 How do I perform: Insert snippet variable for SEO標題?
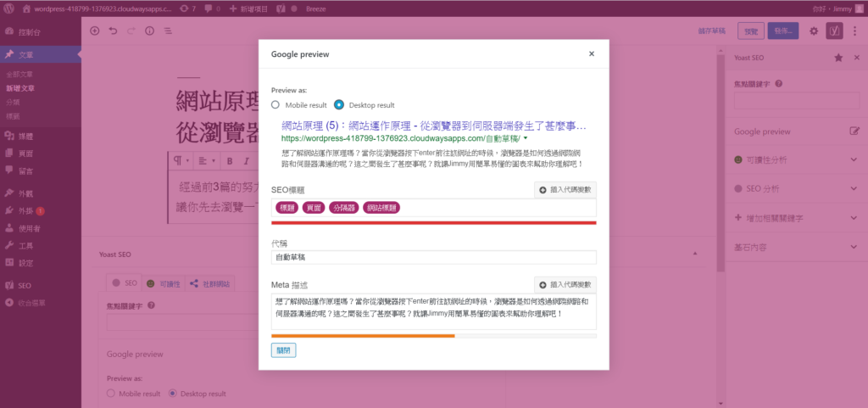pyautogui.click(x=565, y=190)
